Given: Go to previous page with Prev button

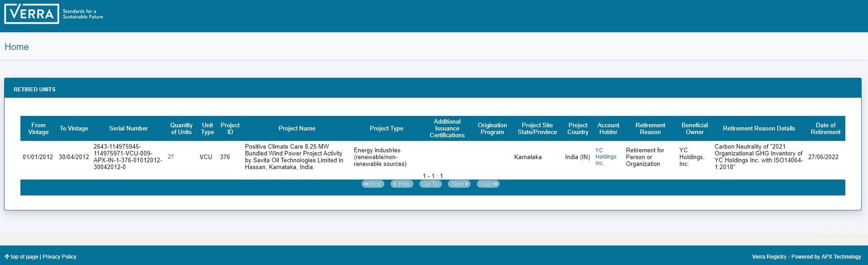Looking at the screenshot, I should coord(402,184).
